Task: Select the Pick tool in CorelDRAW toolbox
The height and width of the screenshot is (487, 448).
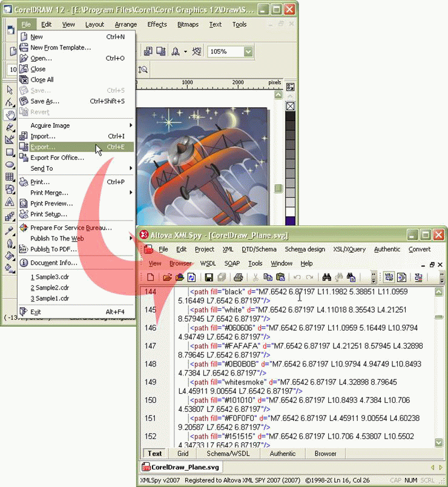Action: [10, 90]
